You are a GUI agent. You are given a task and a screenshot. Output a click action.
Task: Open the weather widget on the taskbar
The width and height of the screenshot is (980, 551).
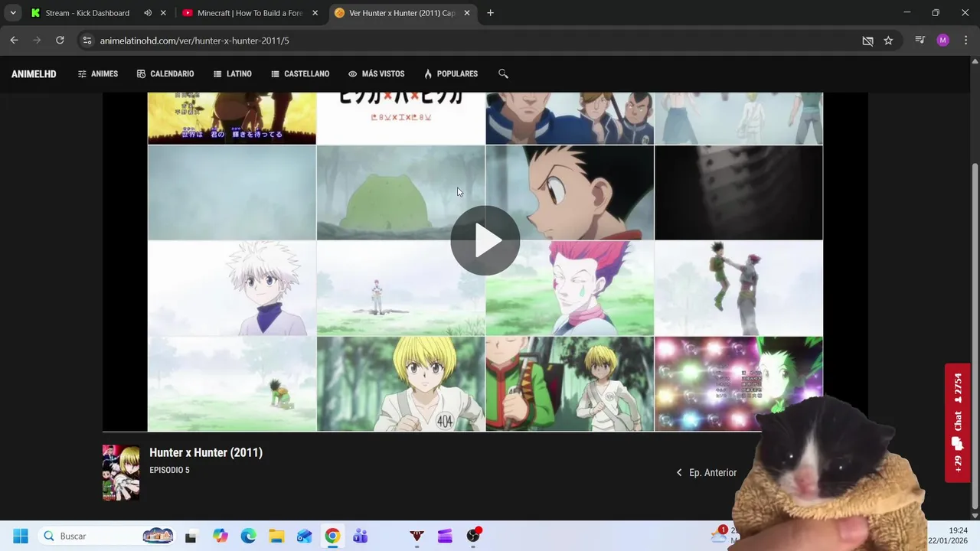722,535
